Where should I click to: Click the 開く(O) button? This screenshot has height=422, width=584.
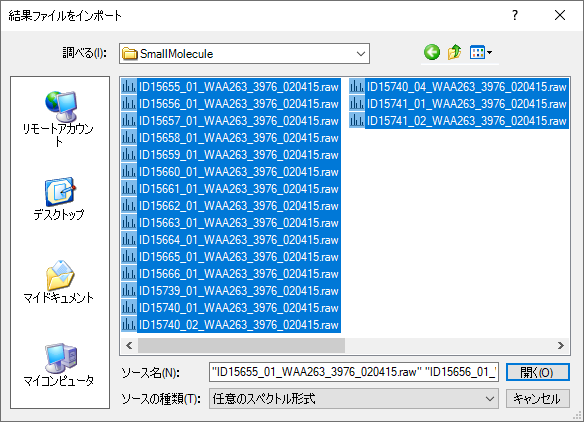(537, 372)
